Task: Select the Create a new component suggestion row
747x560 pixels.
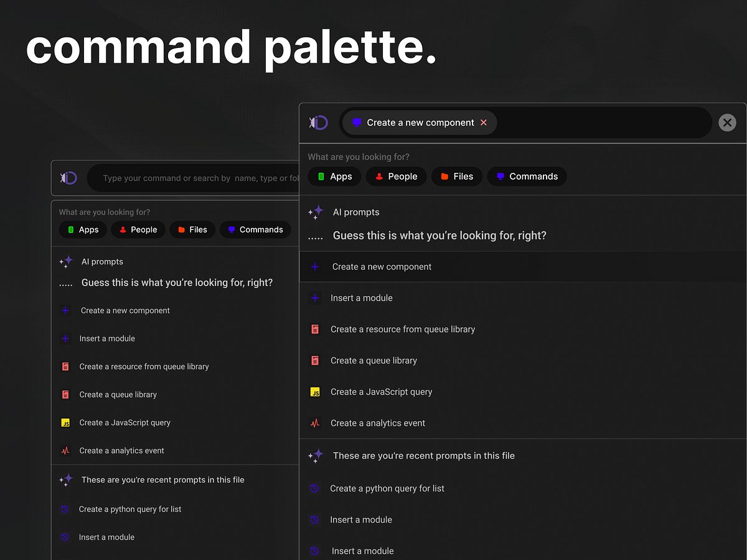Action: tap(382, 266)
